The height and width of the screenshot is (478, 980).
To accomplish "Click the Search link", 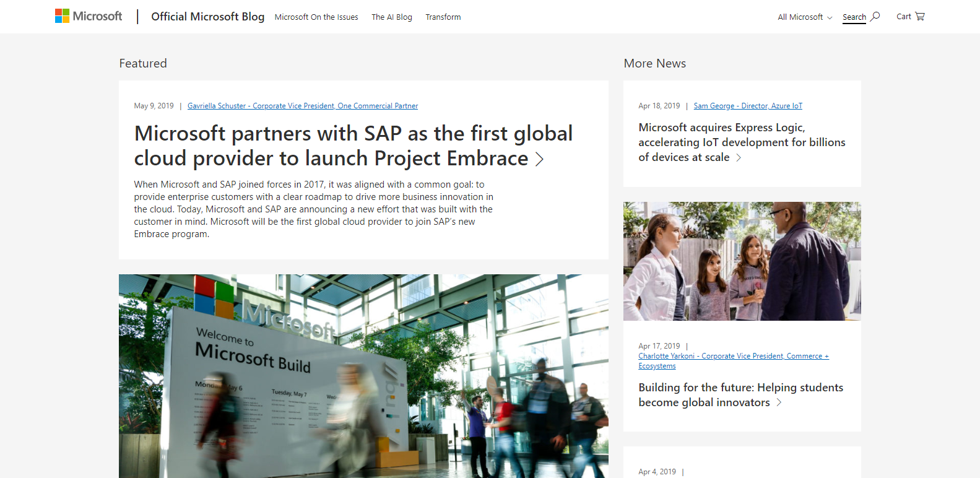I will tap(854, 17).
